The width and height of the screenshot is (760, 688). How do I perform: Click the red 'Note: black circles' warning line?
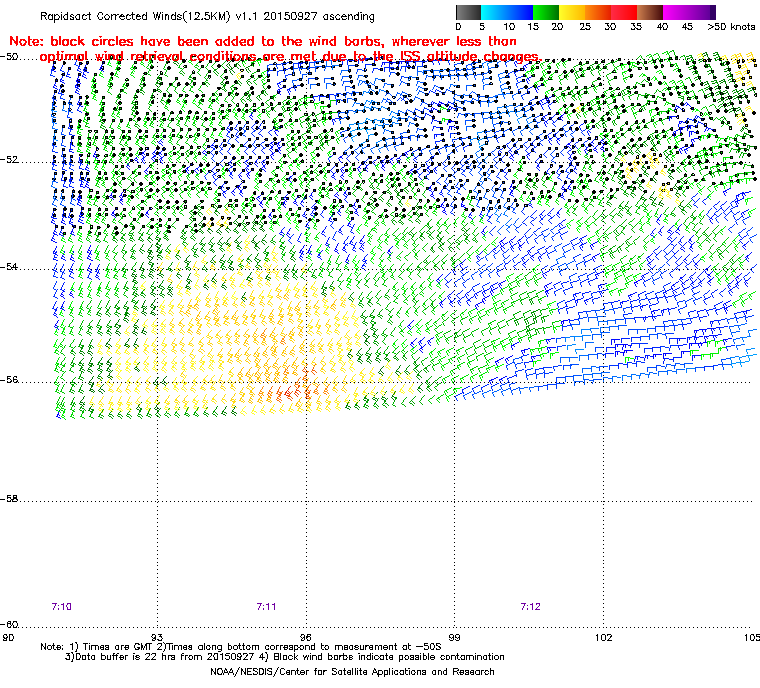[x=263, y=41]
